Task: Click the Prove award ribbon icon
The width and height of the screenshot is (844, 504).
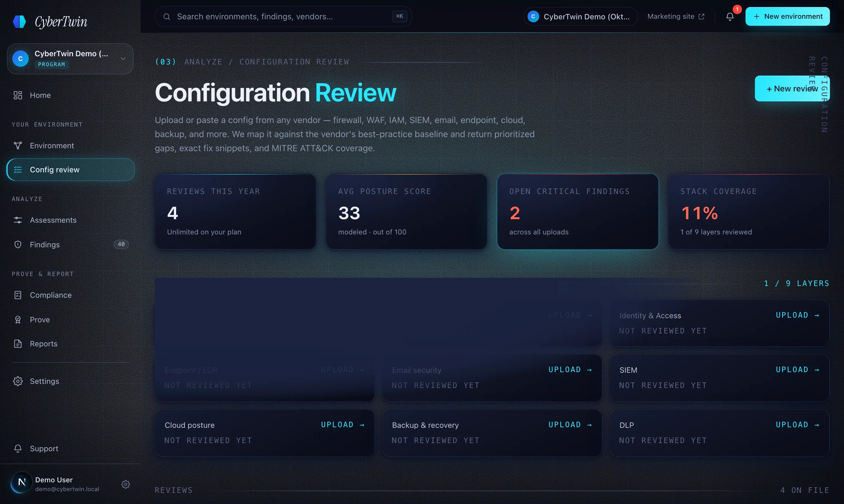Action: 18,320
